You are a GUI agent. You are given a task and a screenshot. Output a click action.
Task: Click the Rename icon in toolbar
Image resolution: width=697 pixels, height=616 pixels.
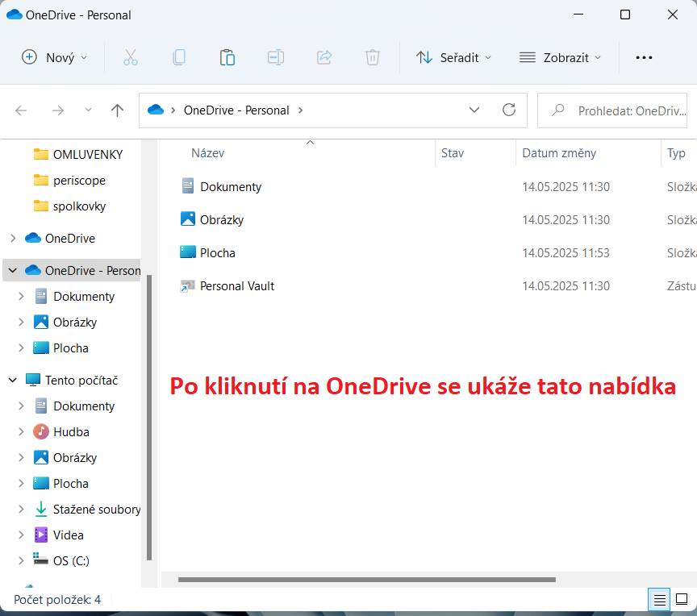[x=276, y=57]
